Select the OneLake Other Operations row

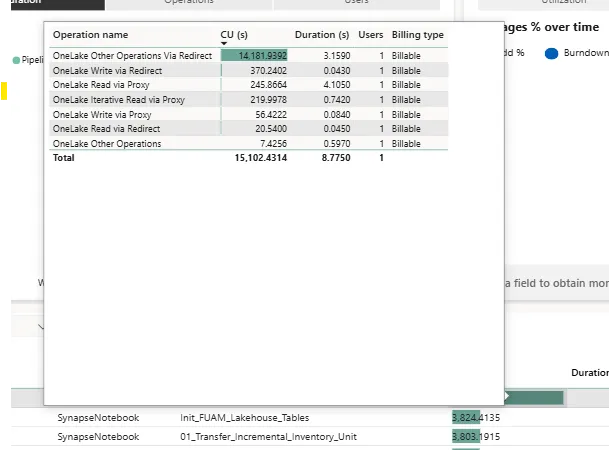pyautogui.click(x=249, y=144)
